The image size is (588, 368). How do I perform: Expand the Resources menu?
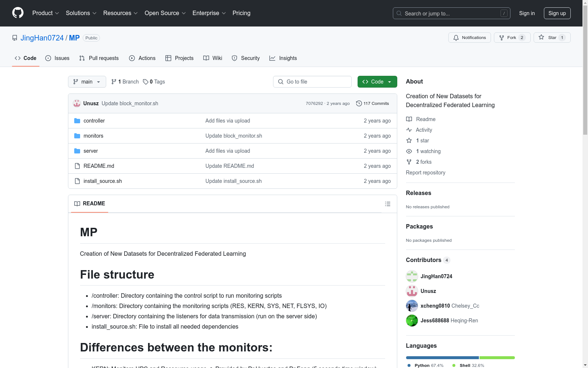[x=121, y=13]
